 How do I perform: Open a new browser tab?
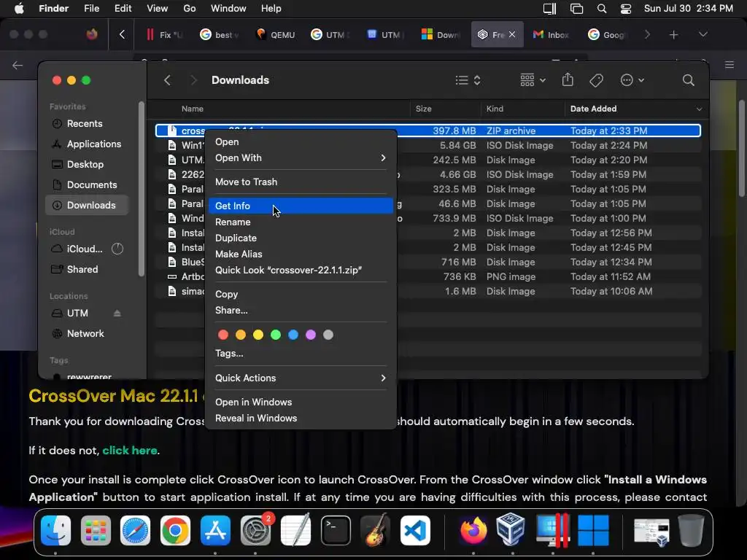tap(673, 34)
